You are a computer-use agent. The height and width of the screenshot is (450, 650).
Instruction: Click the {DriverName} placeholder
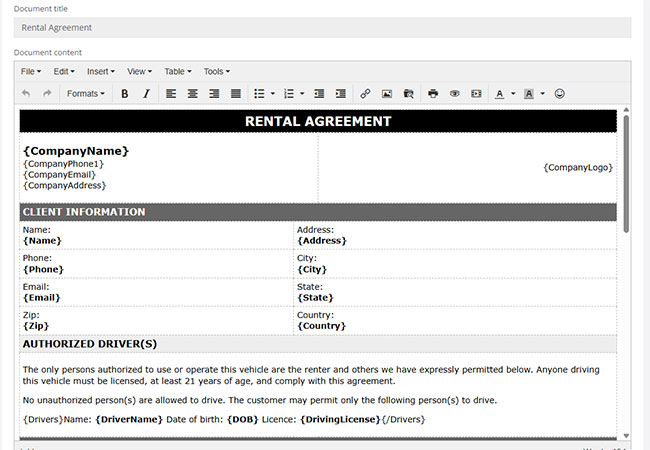tap(129, 419)
